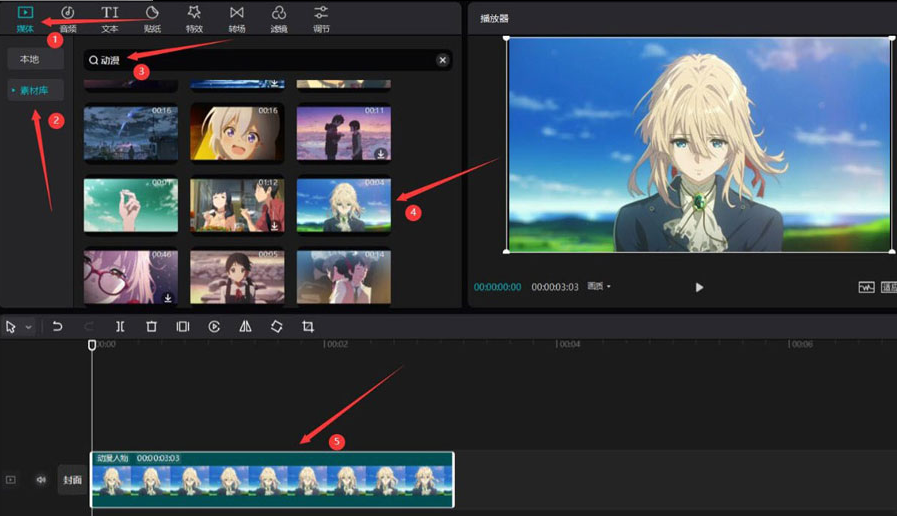Open the waveform scope icon in player
The image size is (897, 516).
point(866,287)
